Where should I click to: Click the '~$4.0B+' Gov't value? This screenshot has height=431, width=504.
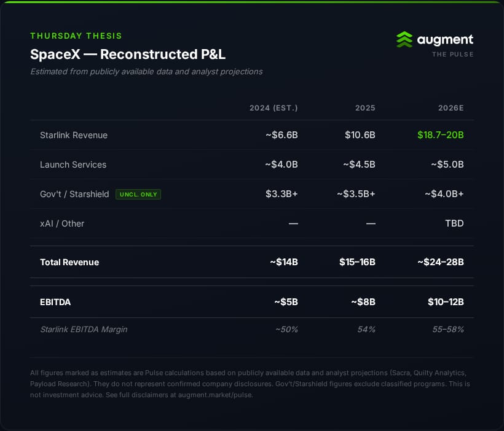point(444,194)
